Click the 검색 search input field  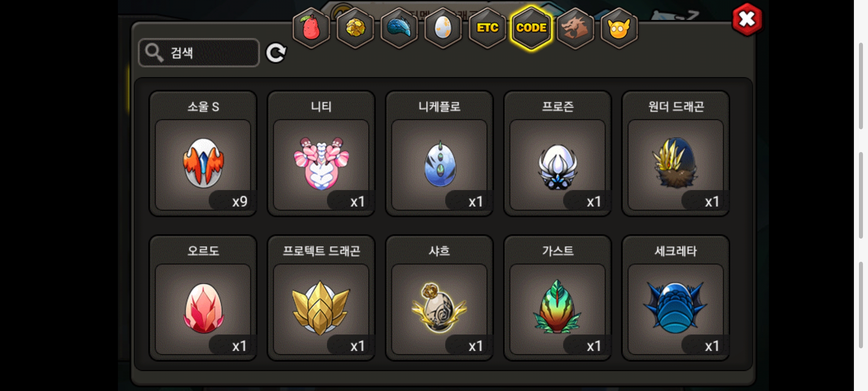tap(199, 53)
